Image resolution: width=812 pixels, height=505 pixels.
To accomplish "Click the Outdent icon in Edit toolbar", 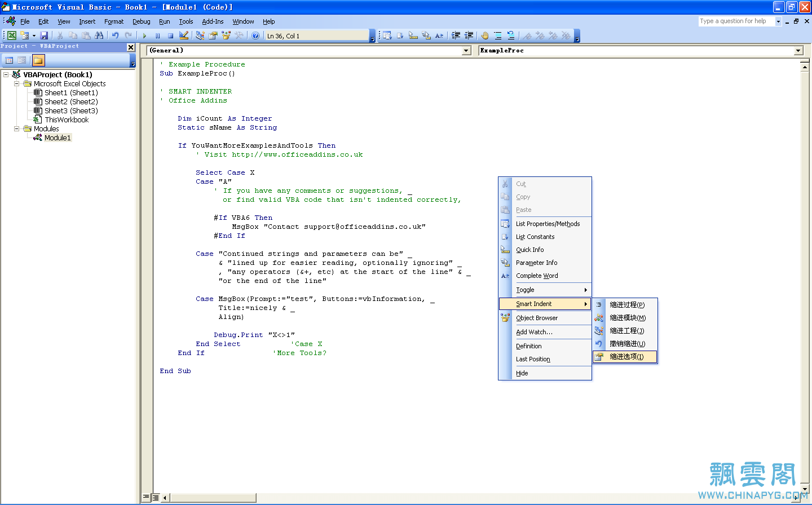I will click(469, 35).
